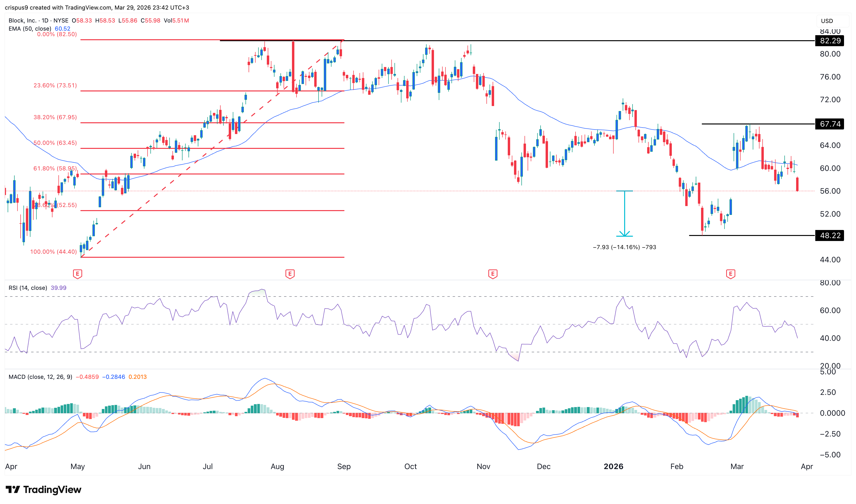
Task: Click the earnings marker near August
Action: pyautogui.click(x=290, y=274)
